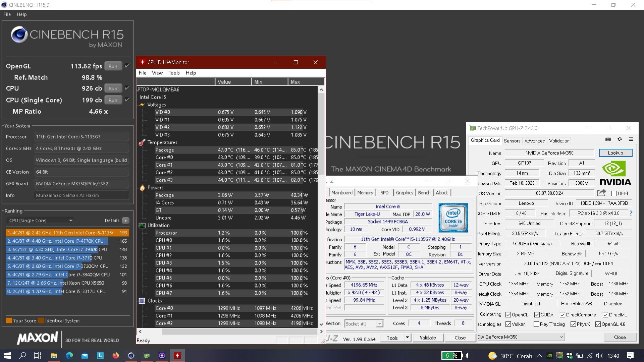644x362 pixels.
Task: Open the weather widget showing 30°C Cerah
Action: click(510, 356)
